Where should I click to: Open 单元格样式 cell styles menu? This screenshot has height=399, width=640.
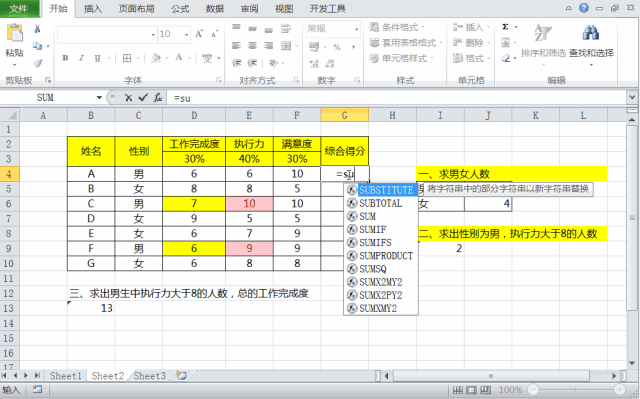click(401, 58)
